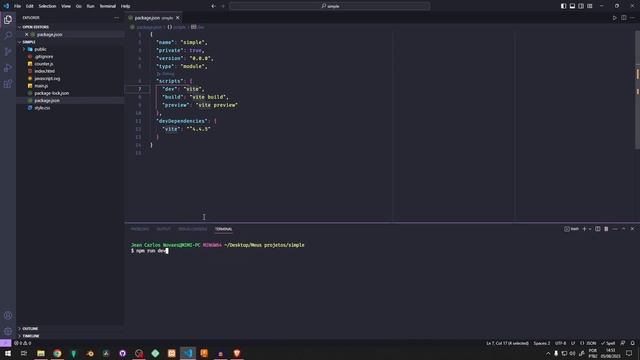Viewport: 640px width, 360px height.
Task: Open the View menu
Action: pyautogui.click(x=66, y=6)
